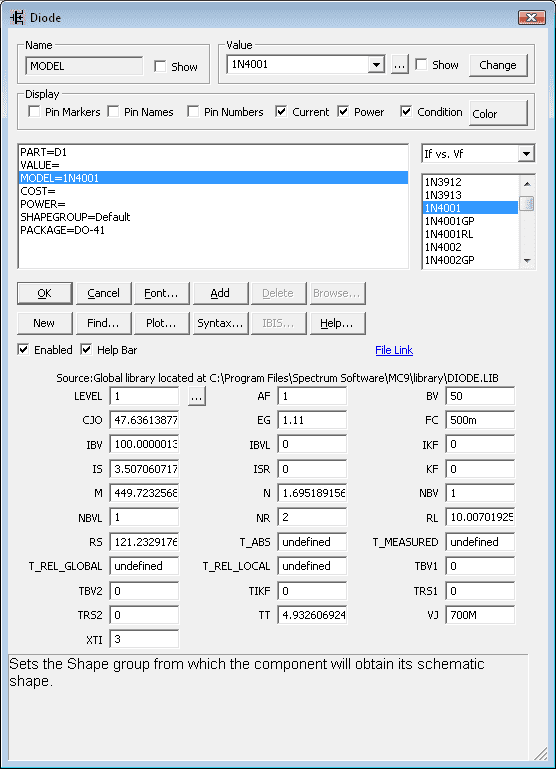Open the Value 1N4001 dropdown
556x769 pixels.
click(x=376, y=64)
